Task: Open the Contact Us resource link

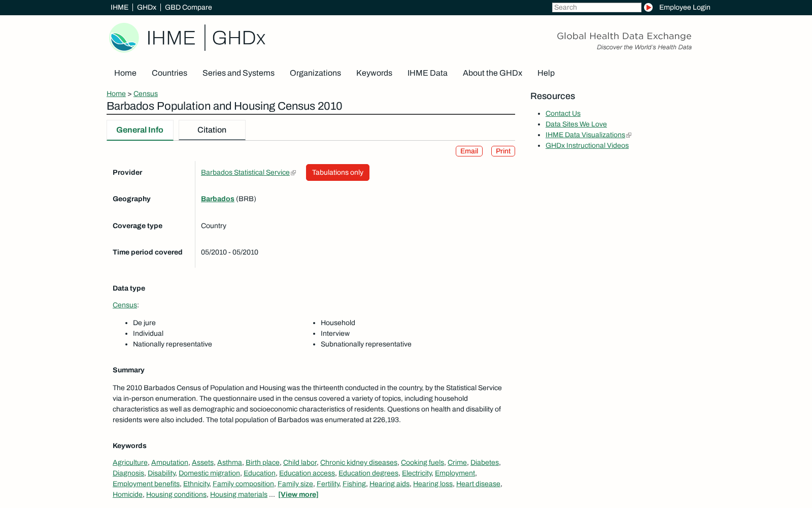Action: (x=563, y=113)
